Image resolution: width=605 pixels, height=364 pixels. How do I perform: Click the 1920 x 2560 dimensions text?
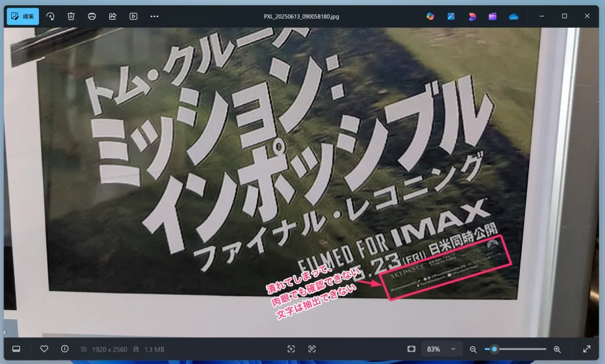point(109,349)
